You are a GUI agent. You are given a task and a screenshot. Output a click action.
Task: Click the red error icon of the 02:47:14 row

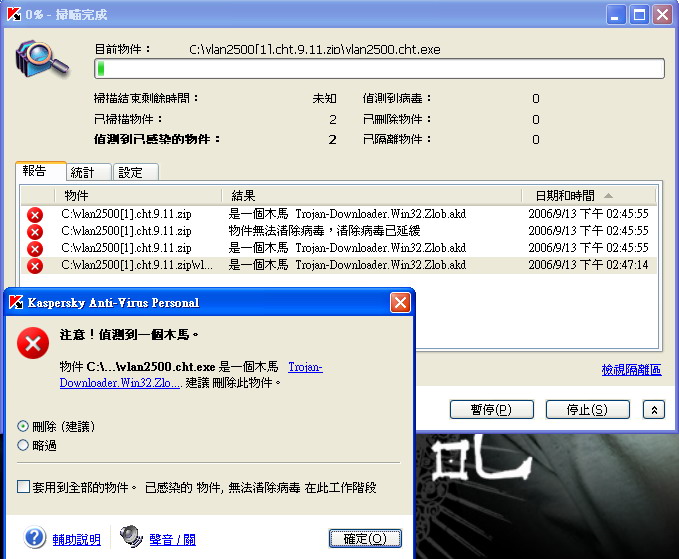[x=35, y=265]
